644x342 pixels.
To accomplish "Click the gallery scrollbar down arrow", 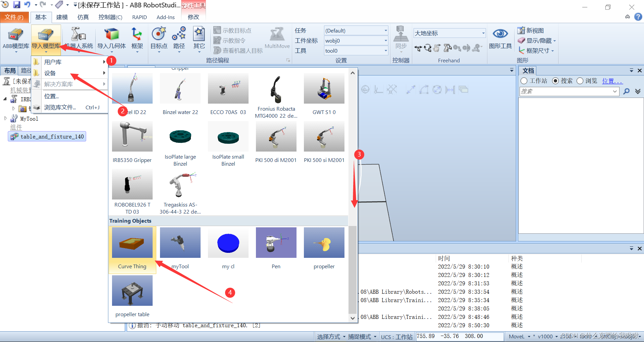I will coord(353,318).
